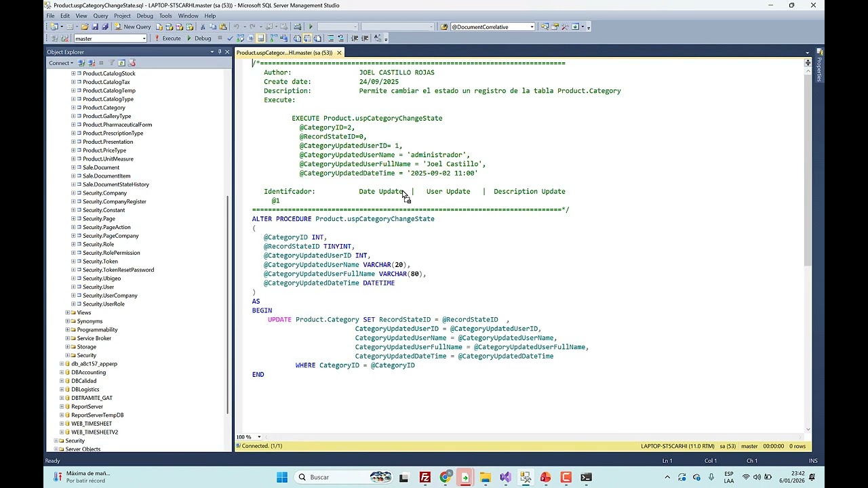Viewport: 868px width, 488px height.
Task: Click the editor split window handle
Action: (808, 62)
